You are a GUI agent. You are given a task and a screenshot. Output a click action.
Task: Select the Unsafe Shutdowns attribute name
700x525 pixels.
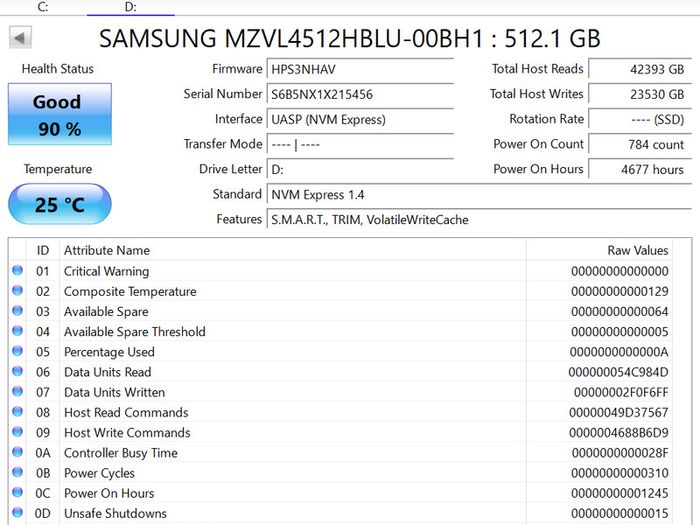point(115,513)
